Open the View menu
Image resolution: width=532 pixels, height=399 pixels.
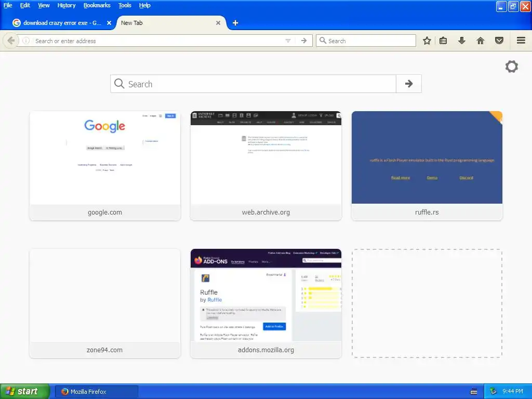click(x=44, y=5)
